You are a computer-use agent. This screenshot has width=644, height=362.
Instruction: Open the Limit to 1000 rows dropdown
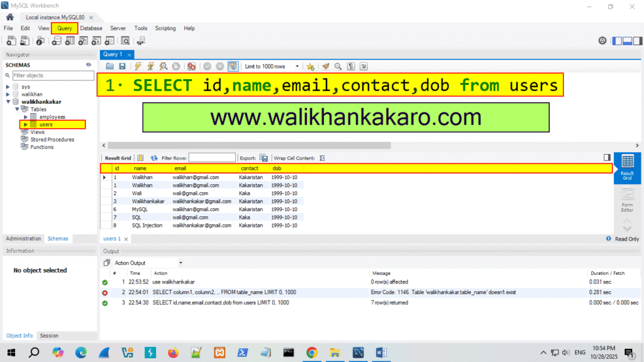(x=298, y=66)
